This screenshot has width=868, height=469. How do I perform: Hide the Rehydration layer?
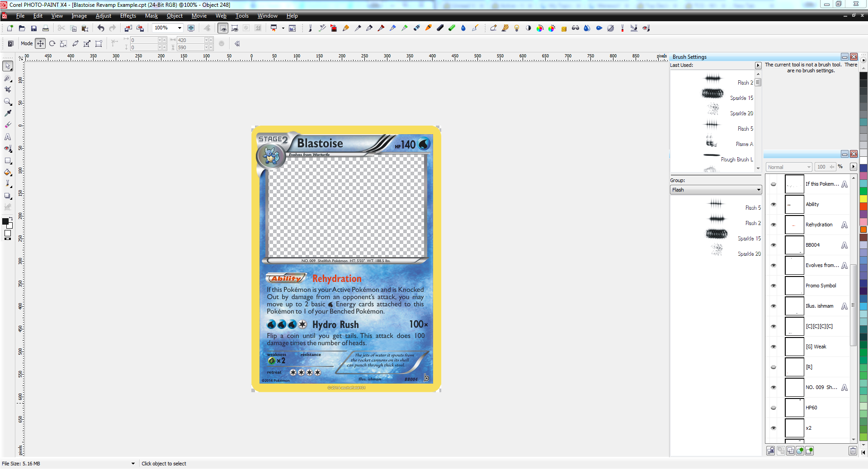click(774, 225)
